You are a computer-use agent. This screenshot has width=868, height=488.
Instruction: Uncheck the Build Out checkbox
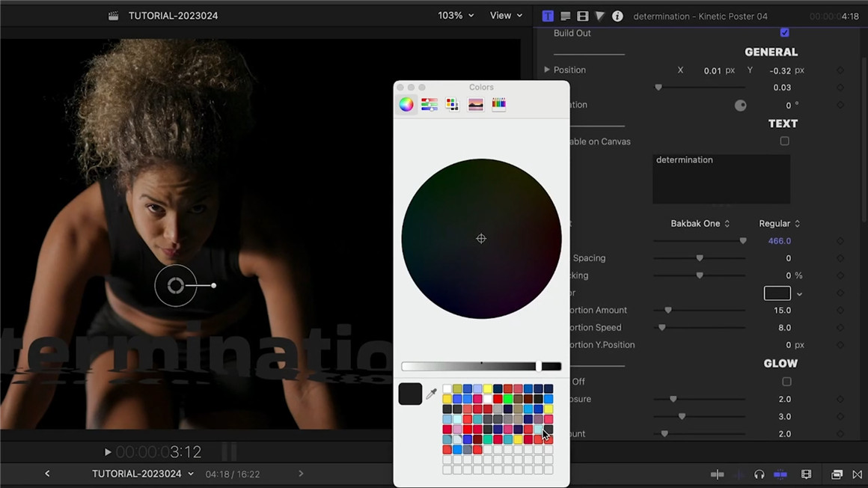click(x=784, y=33)
